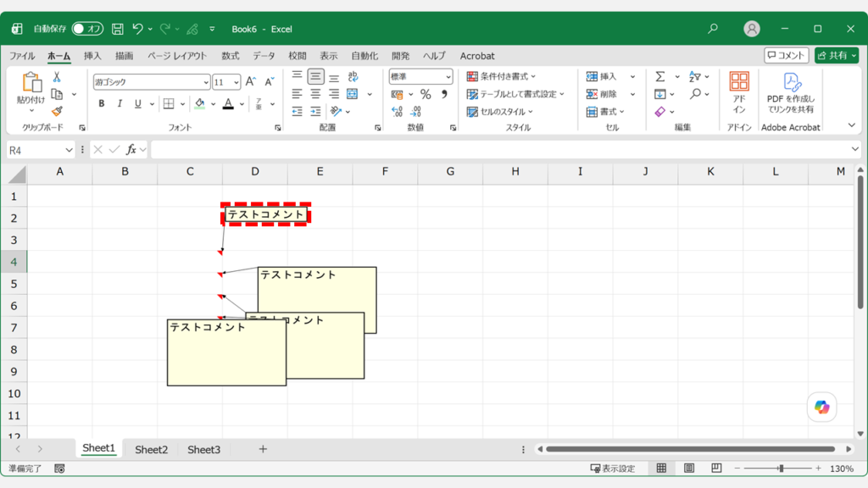The image size is (868, 488).
Task: Toggle italic formatting
Action: 120,103
